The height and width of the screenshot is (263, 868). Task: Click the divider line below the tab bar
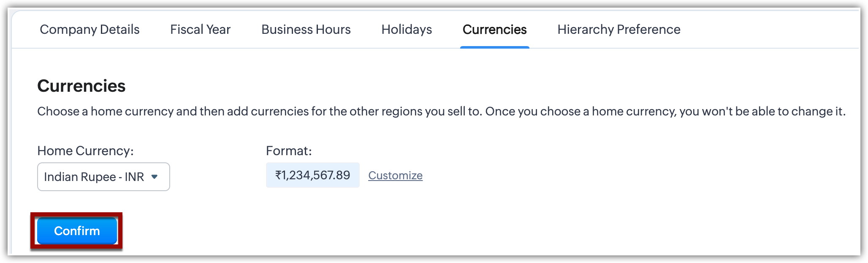pos(253,48)
